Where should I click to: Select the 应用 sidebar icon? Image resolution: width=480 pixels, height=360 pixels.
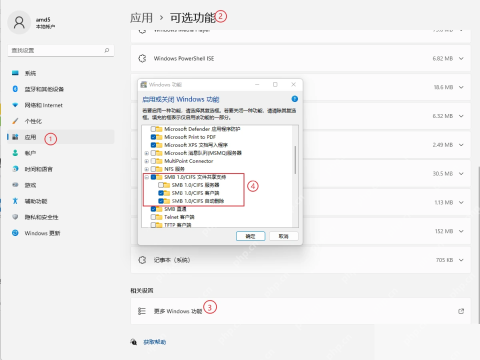click(x=15, y=137)
